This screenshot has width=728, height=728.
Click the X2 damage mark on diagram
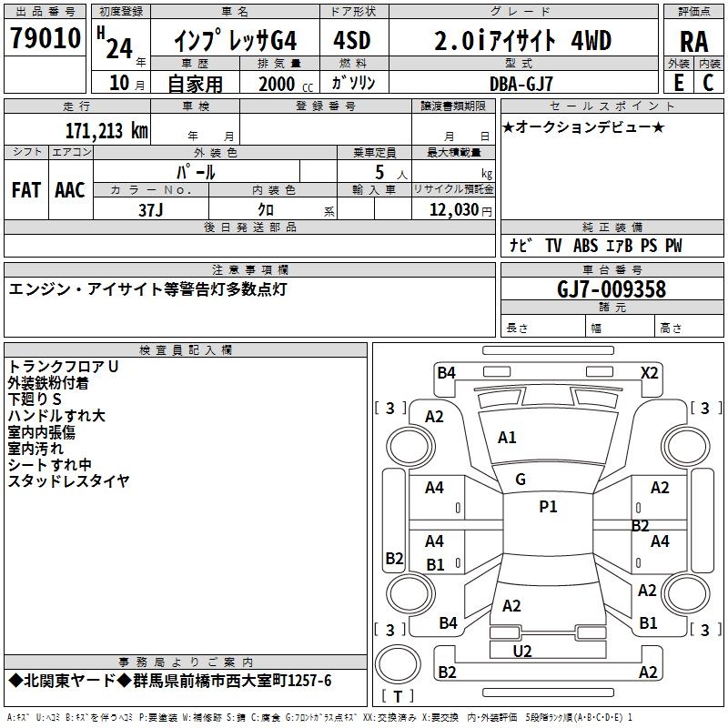pyautogui.click(x=649, y=373)
